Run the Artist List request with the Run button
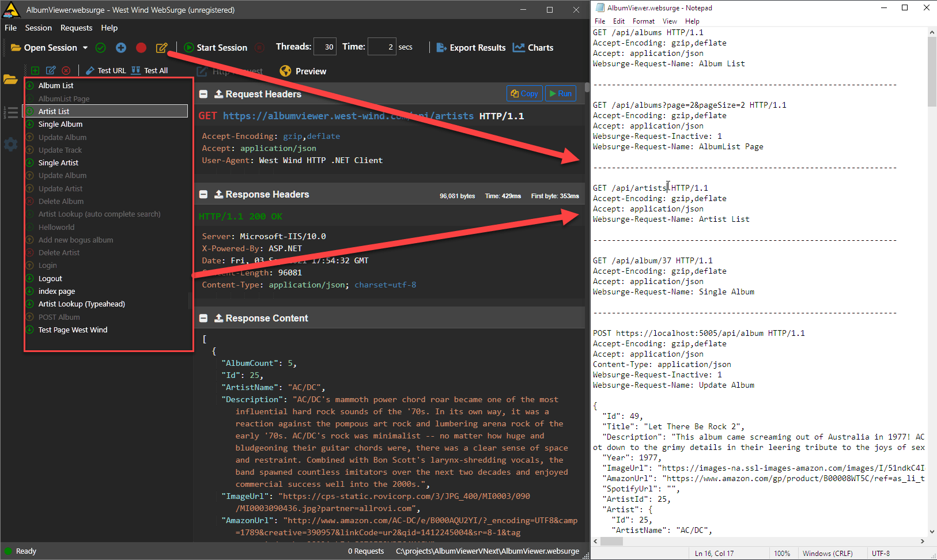This screenshot has width=937, height=560. pos(560,93)
